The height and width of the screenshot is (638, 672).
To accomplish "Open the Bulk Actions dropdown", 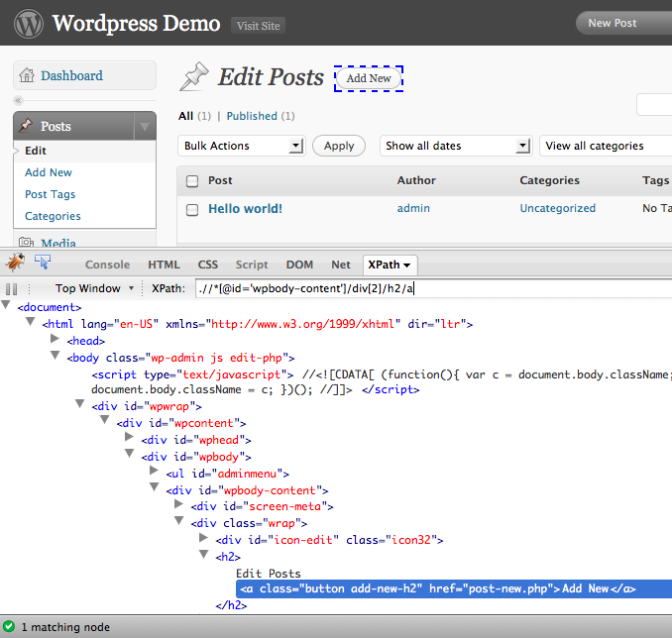I will pyautogui.click(x=242, y=146).
